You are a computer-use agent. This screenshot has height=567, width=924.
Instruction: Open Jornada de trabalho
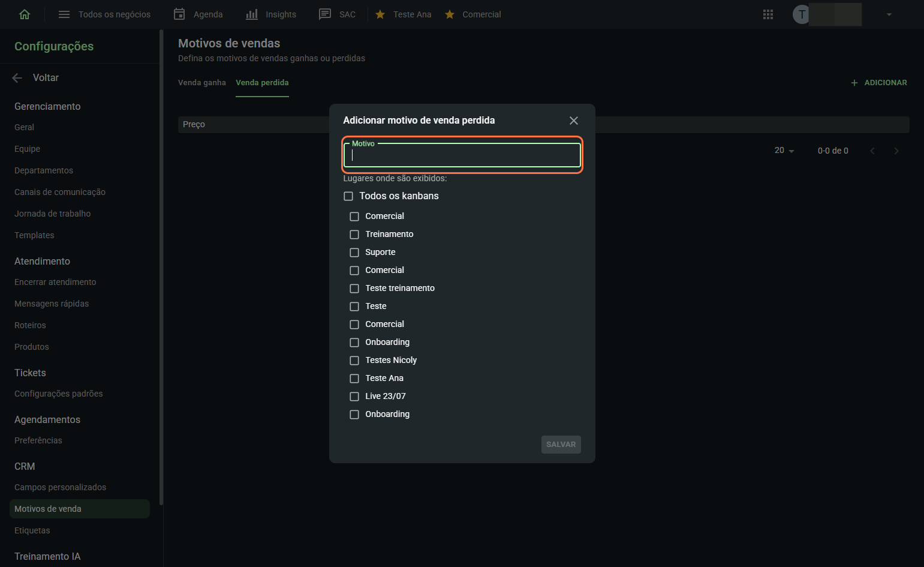click(53, 214)
